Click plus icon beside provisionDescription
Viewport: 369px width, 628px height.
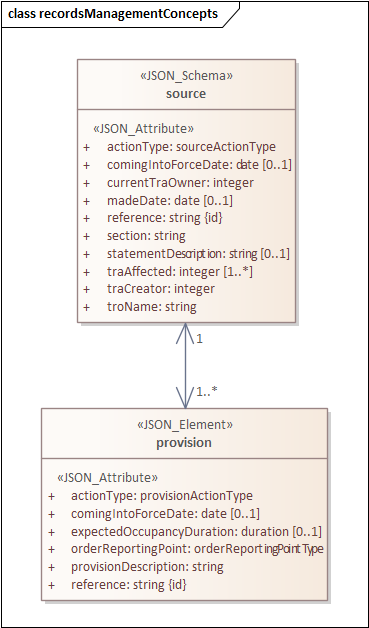51,568
